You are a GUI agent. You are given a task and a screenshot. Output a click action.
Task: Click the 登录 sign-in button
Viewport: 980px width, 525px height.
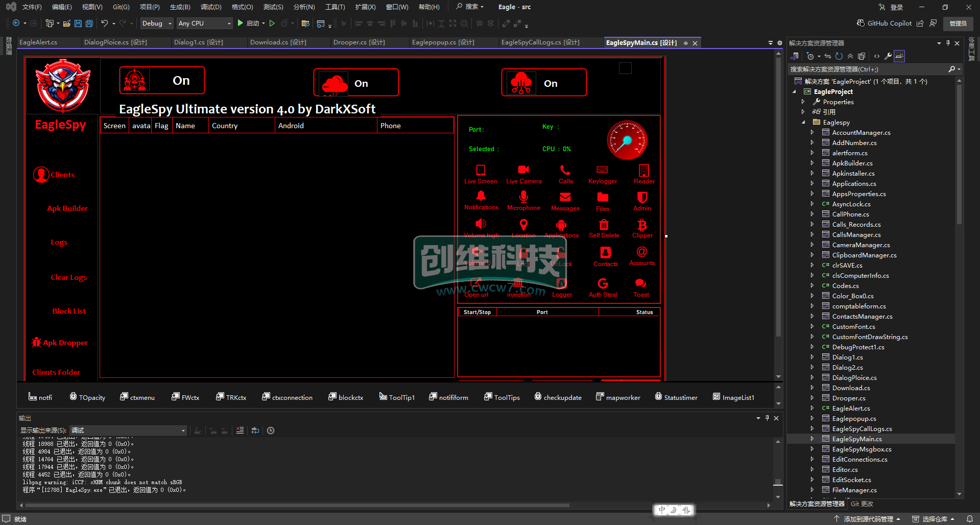[891, 7]
